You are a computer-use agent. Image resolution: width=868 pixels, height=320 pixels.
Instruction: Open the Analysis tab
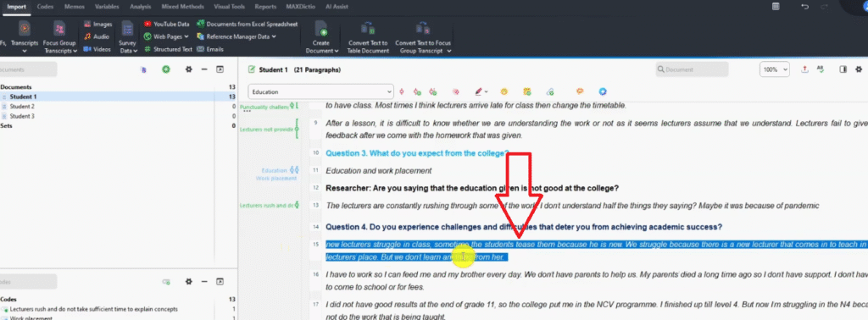coord(140,7)
